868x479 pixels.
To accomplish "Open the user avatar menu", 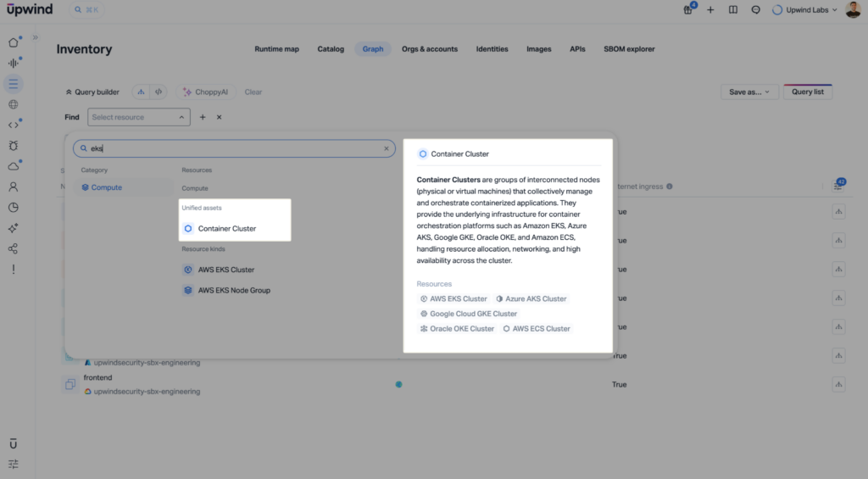I will point(853,9).
